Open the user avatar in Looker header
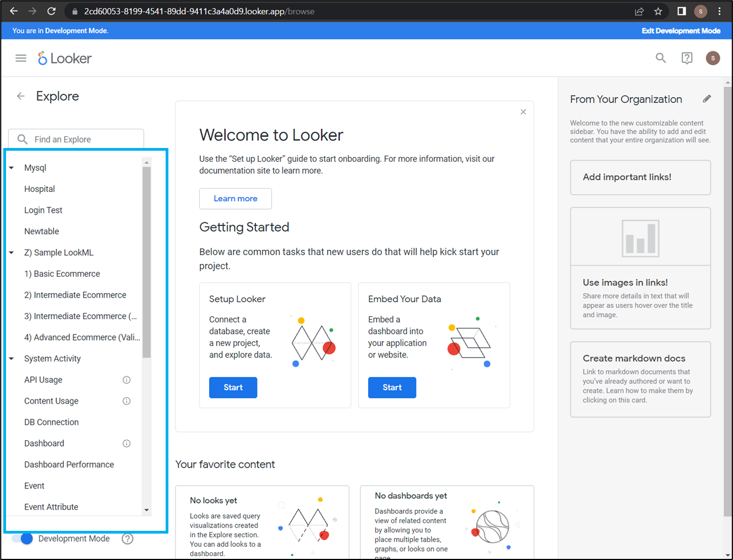Viewport: 733px width, 560px height. point(713,58)
